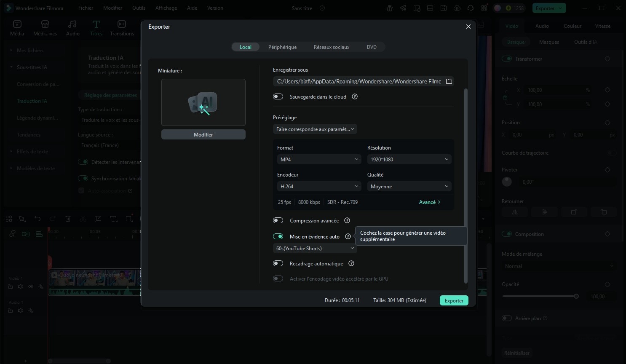Open the Format MP4 dropdown
The image size is (626, 364).
point(319,159)
